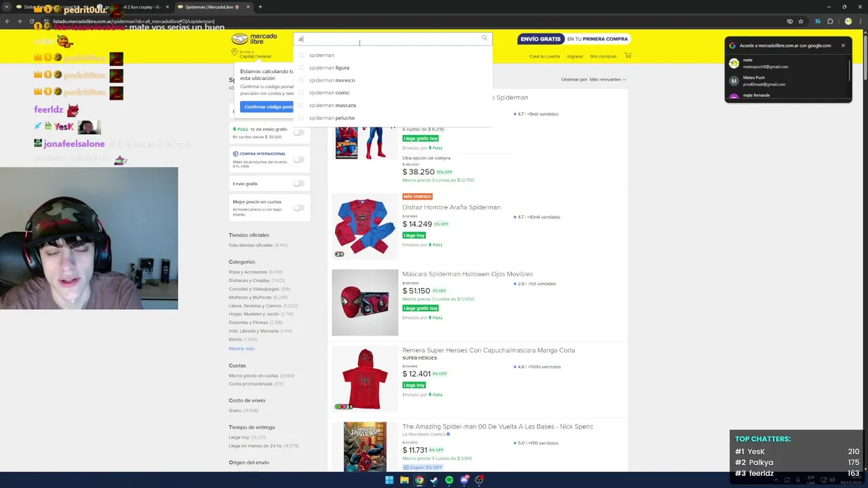The width and height of the screenshot is (868, 488).
Task: Open Remera Super Heroes Con Capucha listing title
Action: [488, 350]
